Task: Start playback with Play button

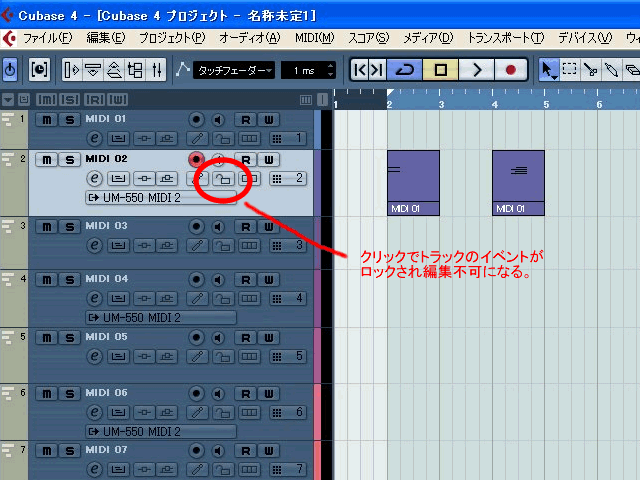Action: tap(476, 70)
